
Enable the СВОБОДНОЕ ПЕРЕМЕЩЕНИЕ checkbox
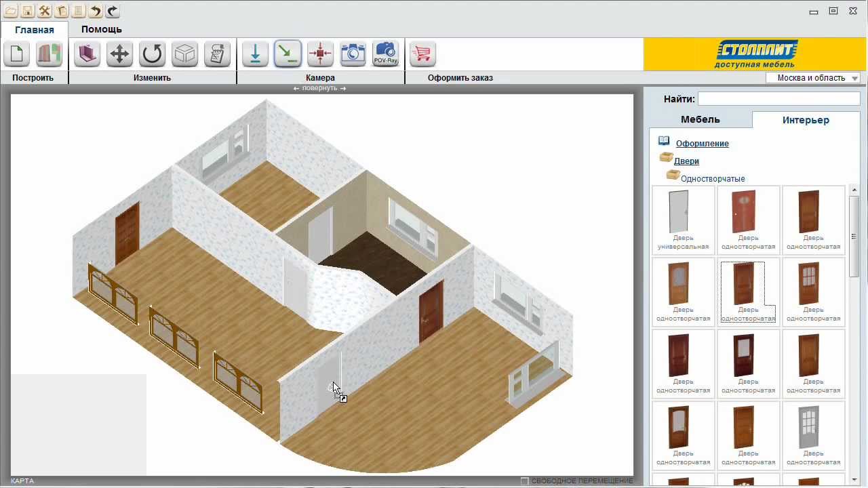point(524,481)
